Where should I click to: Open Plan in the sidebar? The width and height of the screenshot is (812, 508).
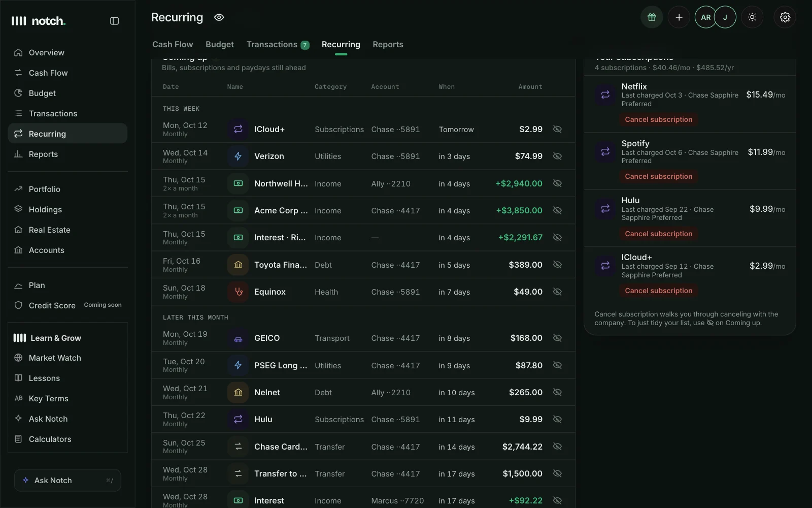point(67,285)
